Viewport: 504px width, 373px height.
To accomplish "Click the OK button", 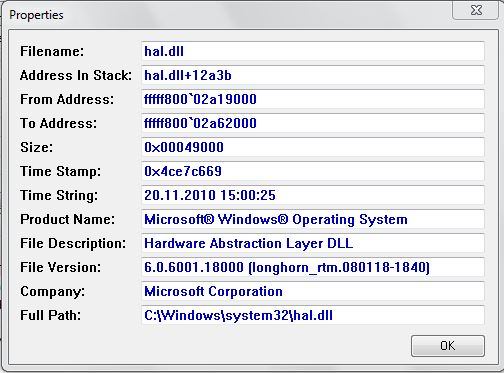I will 448,346.
